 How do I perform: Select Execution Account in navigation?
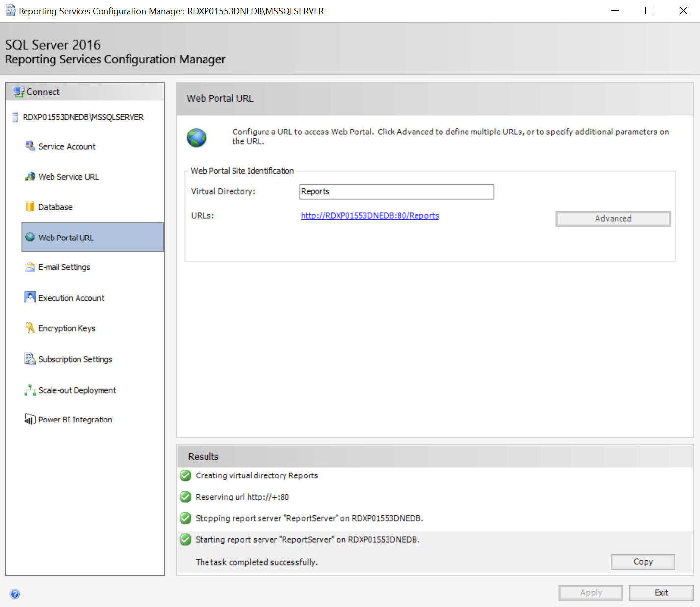coord(72,298)
